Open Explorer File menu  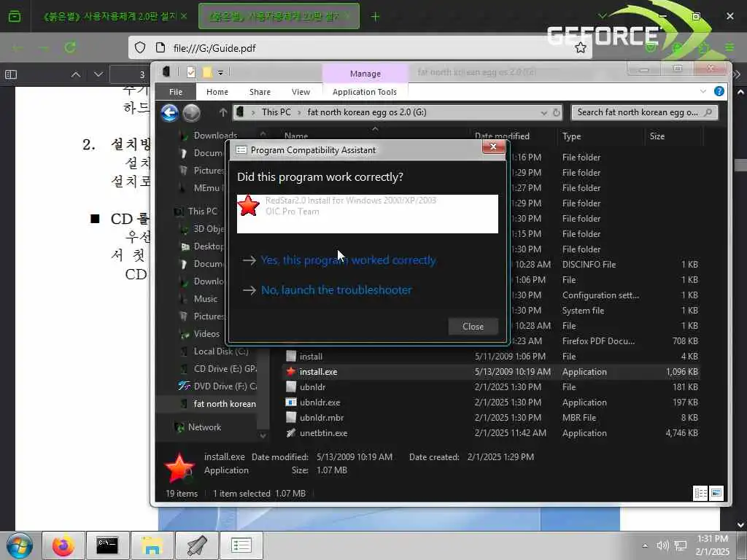(x=176, y=92)
